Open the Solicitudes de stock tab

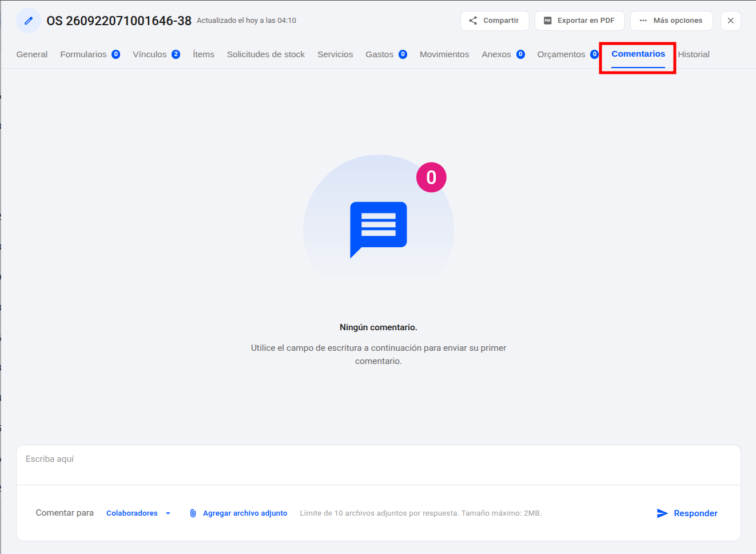[x=266, y=54]
